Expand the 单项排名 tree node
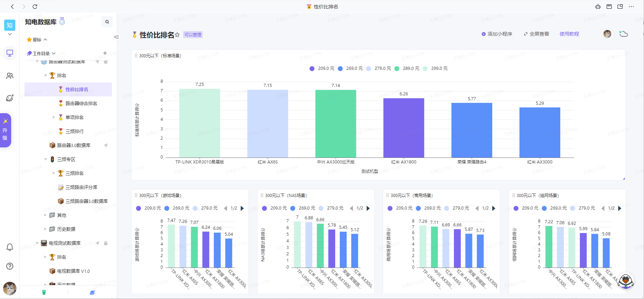The width and height of the screenshot is (644, 299). pos(54,117)
